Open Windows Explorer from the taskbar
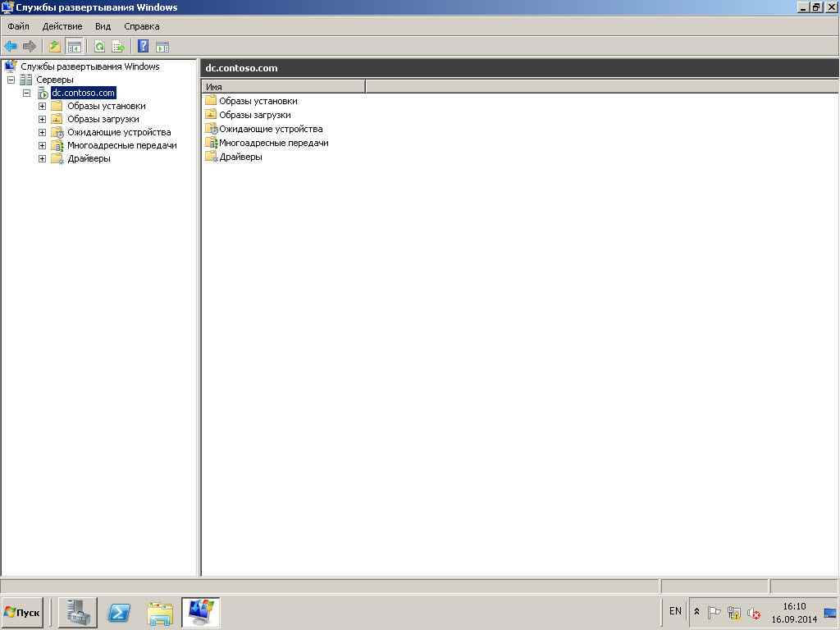The height and width of the screenshot is (630, 840). pyautogui.click(x=160, y=614)
